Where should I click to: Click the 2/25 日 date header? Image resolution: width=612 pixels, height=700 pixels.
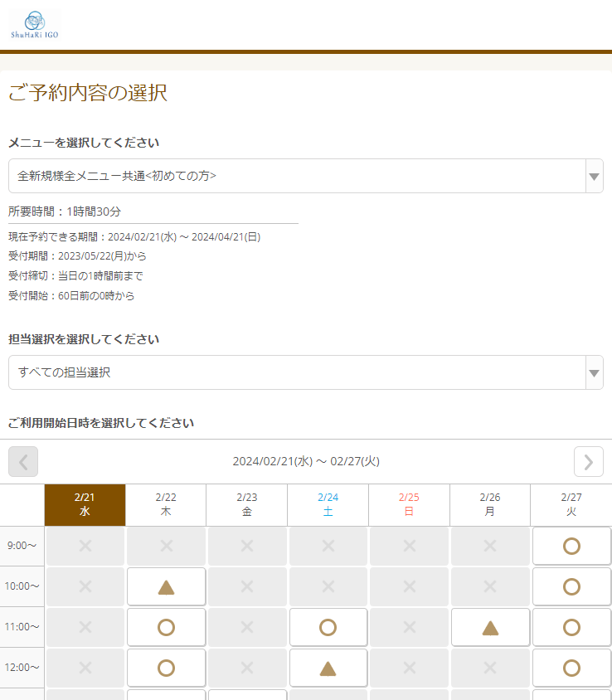click(x=409, y=504)
